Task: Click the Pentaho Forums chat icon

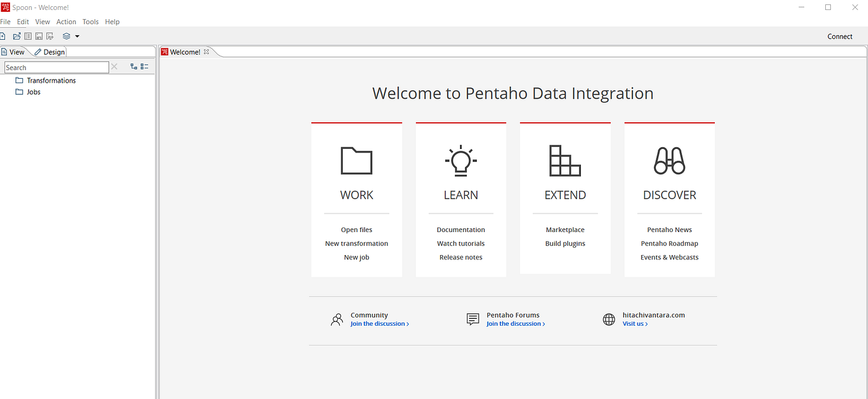Action: [473, 320]
